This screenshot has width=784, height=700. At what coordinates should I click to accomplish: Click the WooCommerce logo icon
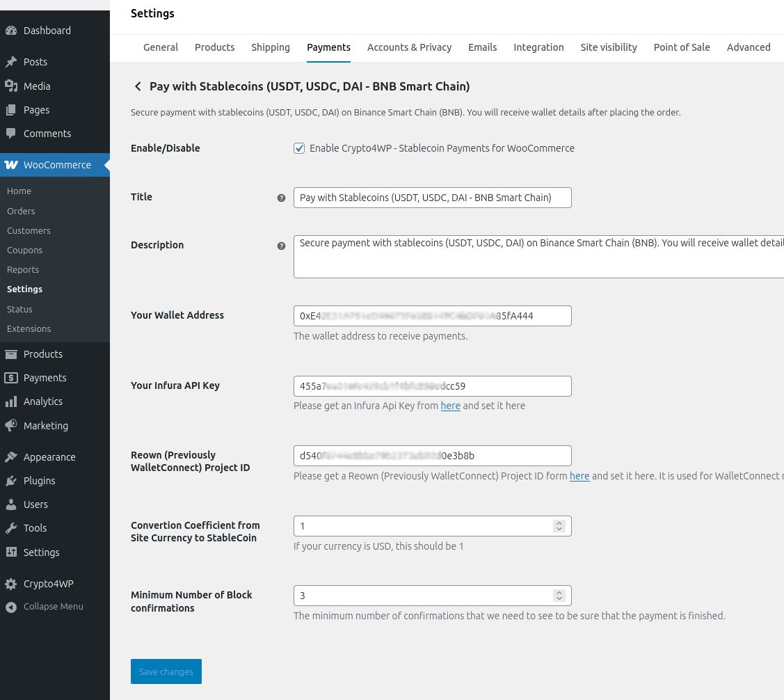pos(11,165)
